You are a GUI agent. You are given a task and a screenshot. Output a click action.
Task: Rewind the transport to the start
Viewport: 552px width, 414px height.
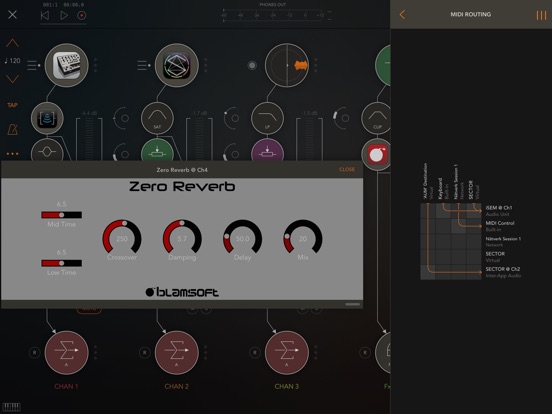pos(45,15)
